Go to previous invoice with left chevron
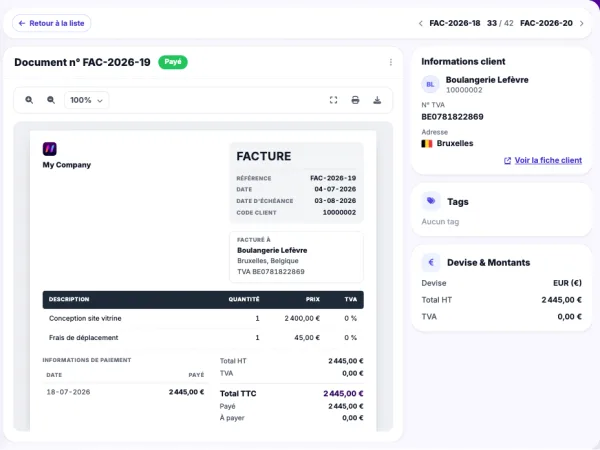The height and width of the screenshot is (450, 600). [421, 23]
